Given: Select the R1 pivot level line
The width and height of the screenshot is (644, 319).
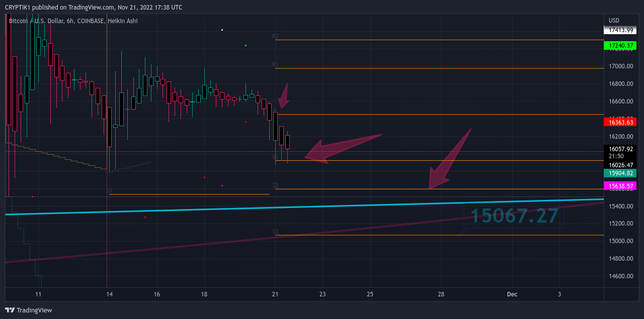Looking at the screenshot, I should pos(439,68).
